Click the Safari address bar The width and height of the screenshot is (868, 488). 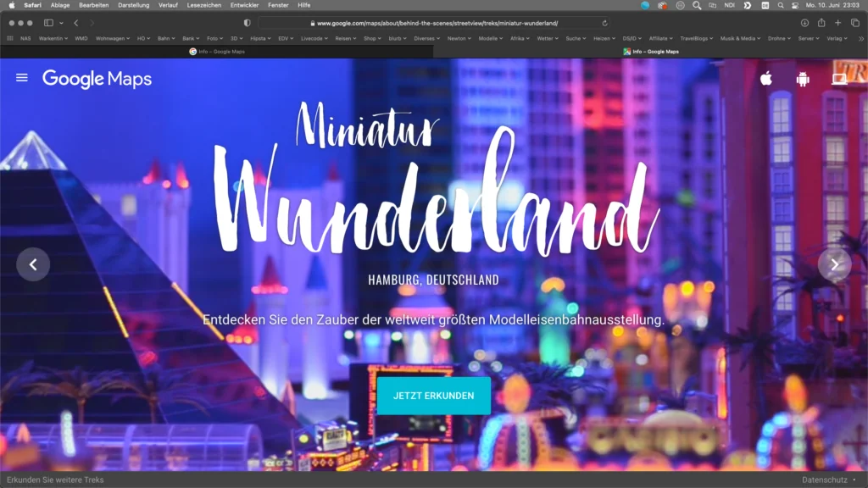coord(434,23)
